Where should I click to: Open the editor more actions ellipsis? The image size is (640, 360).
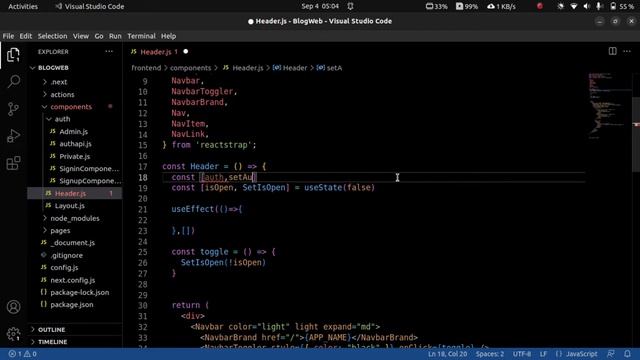point(627,51)
